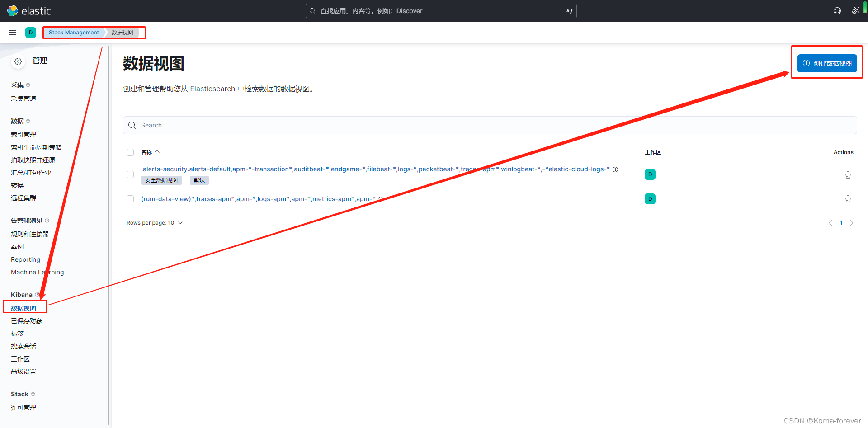868x428 pixels.
Task: Click D workspace badge in rum-data-view row
Action: tap(650, 199)
